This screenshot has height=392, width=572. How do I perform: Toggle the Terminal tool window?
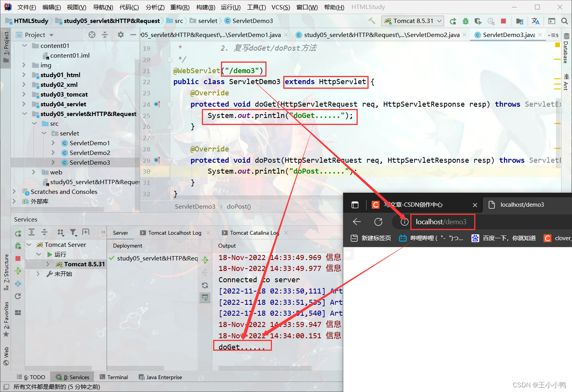point(114,376)
